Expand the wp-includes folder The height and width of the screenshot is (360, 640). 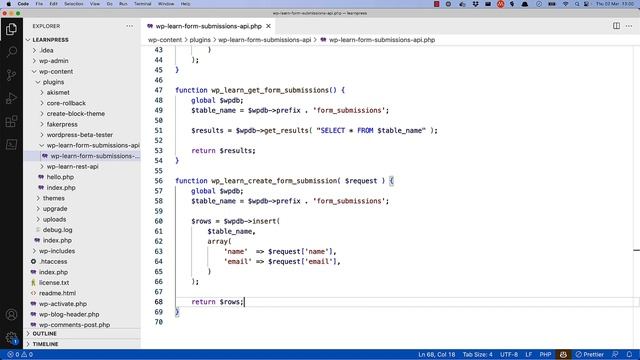coord(57,251)
